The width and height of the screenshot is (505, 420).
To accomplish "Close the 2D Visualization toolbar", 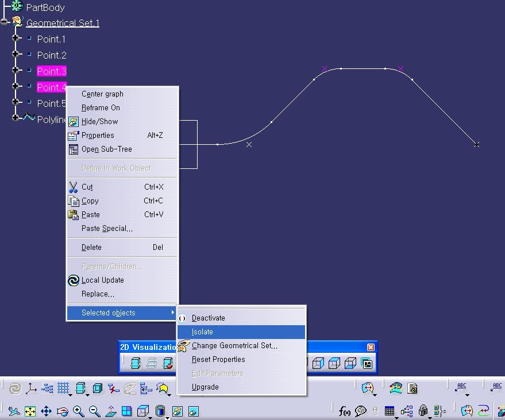I will click(371, 347).
